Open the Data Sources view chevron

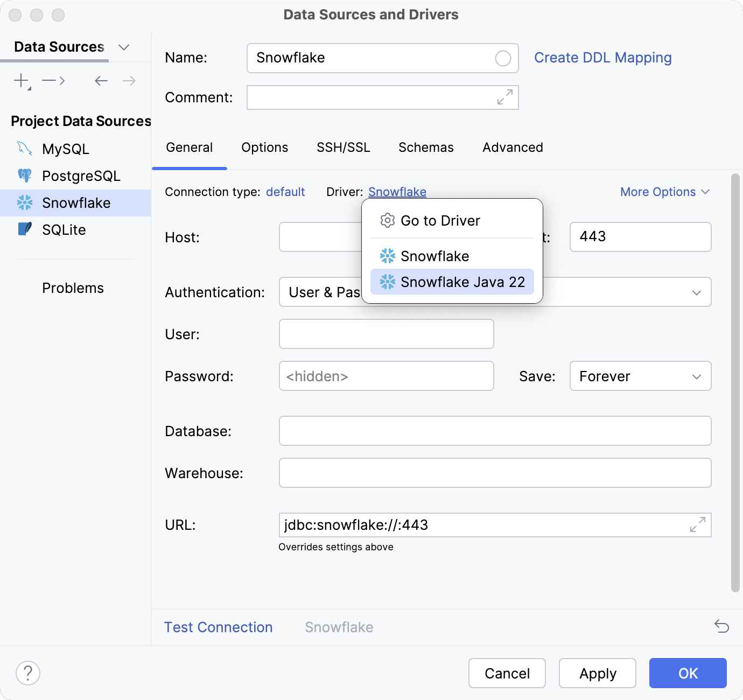pos(124,47)
